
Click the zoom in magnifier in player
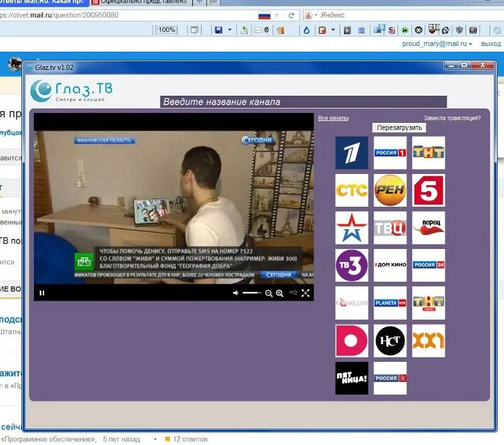click(280, 293)
